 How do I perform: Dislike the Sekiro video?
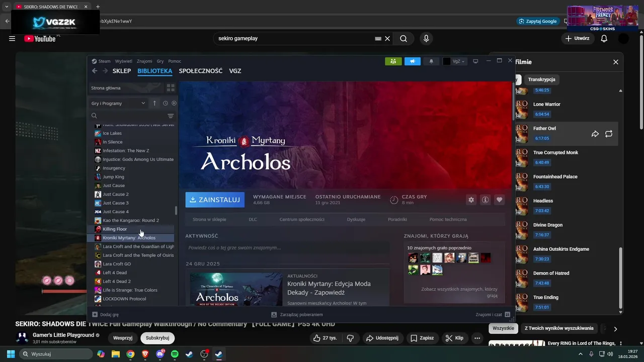pos(351,338)
